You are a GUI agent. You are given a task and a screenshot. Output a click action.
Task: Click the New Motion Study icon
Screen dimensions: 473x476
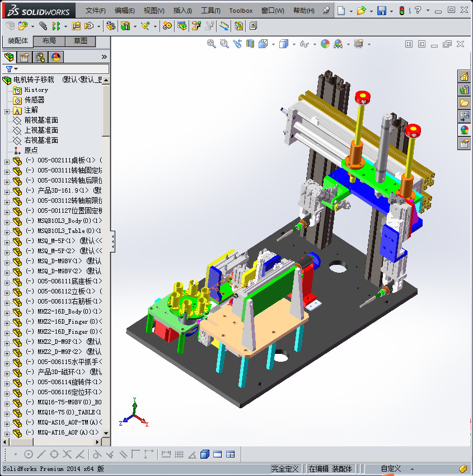[167, 26]
